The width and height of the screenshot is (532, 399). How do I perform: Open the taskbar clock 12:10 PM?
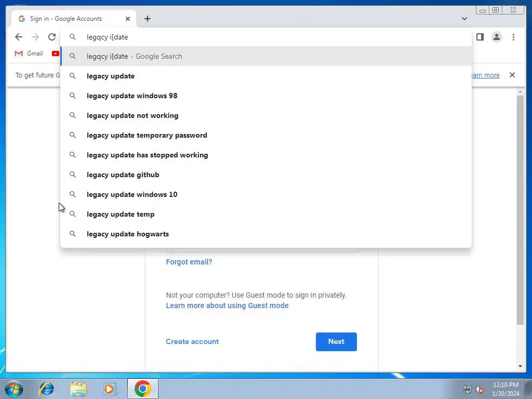tap(506, 389)
